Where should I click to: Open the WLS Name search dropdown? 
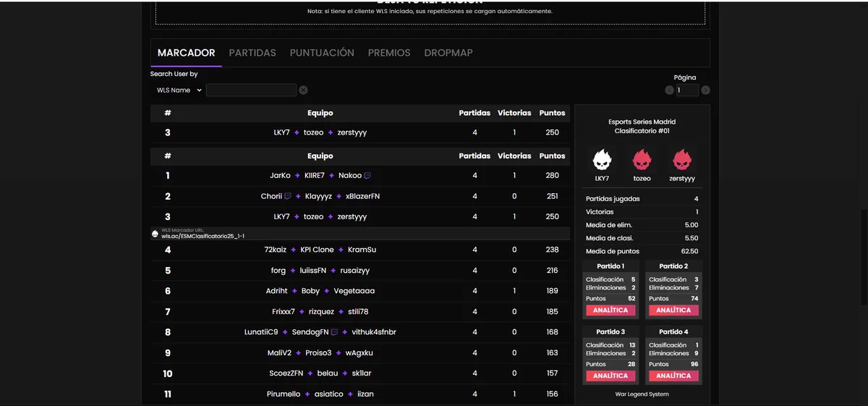(x=178, y=90)
